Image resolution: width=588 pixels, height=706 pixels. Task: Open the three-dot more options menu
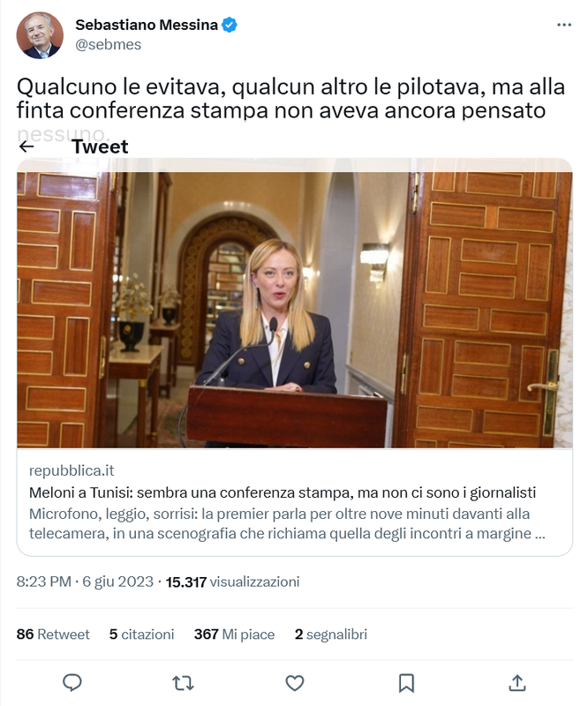[x=564, y=25]
